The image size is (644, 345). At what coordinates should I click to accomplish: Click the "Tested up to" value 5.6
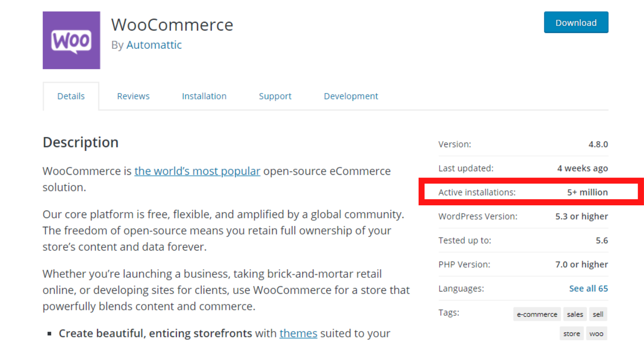pyautogui.click(x=602, y=240)
